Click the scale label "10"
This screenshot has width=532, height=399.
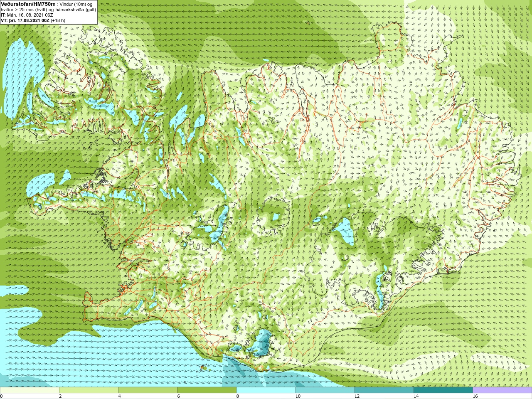tap(298, 396)
